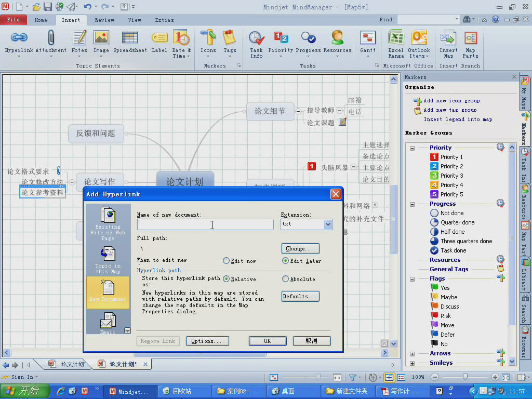Click the Save icon in quick access toolbar
Image resolution: width=532 pixels, height=399 pixels.
pos(48,6)
